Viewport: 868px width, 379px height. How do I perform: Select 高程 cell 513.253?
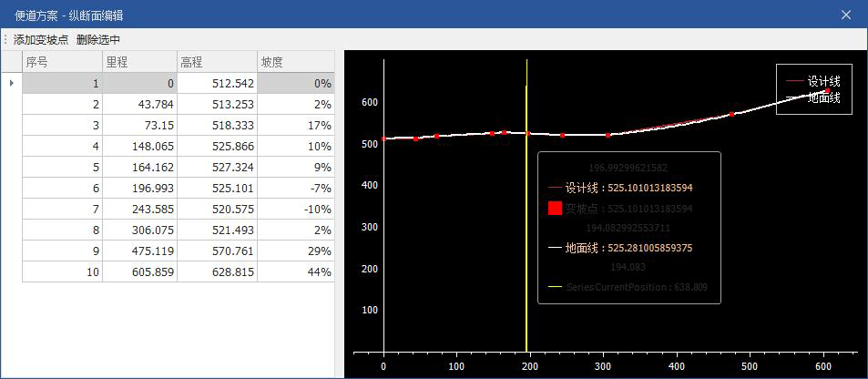[218, 105]
